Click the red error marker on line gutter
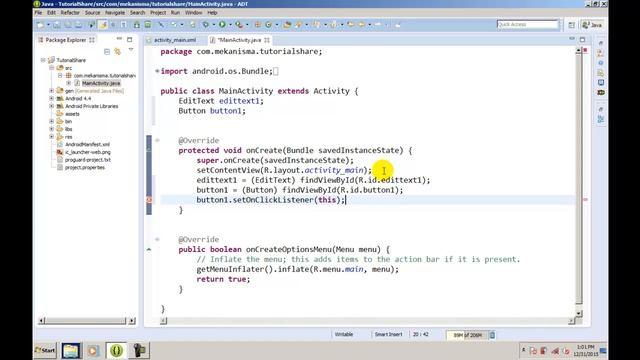 tap(149, 200)
